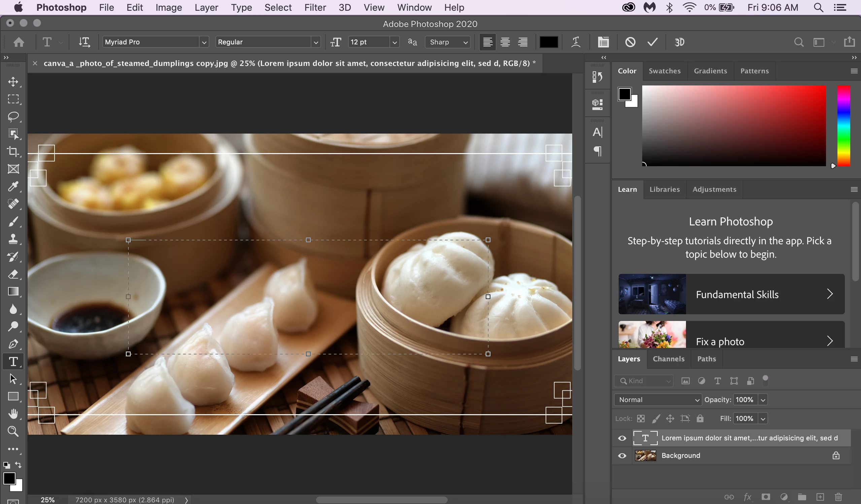This screenshot has width=861, height=504.
Task: Hide the Background layer
Action: [x=622, y=456]
